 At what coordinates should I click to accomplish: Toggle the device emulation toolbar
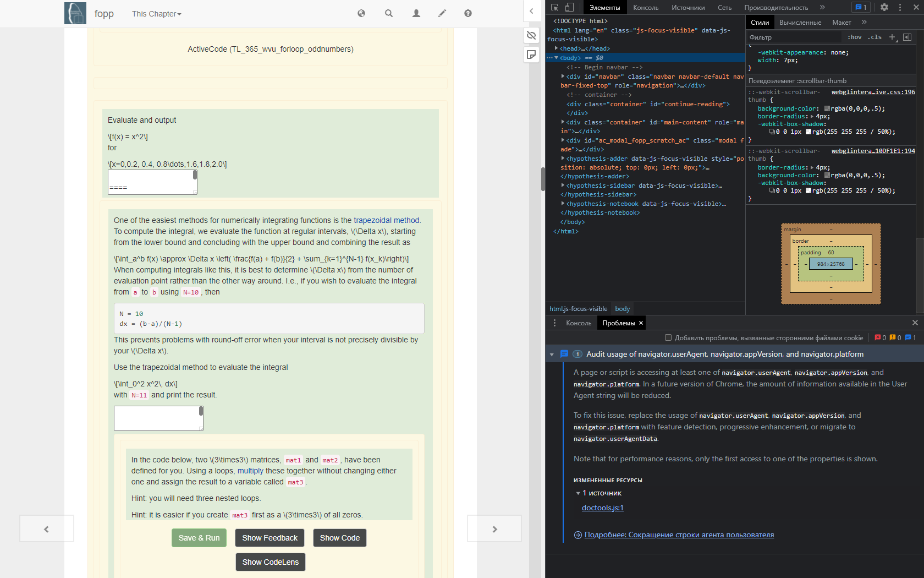tap(569, 7)
